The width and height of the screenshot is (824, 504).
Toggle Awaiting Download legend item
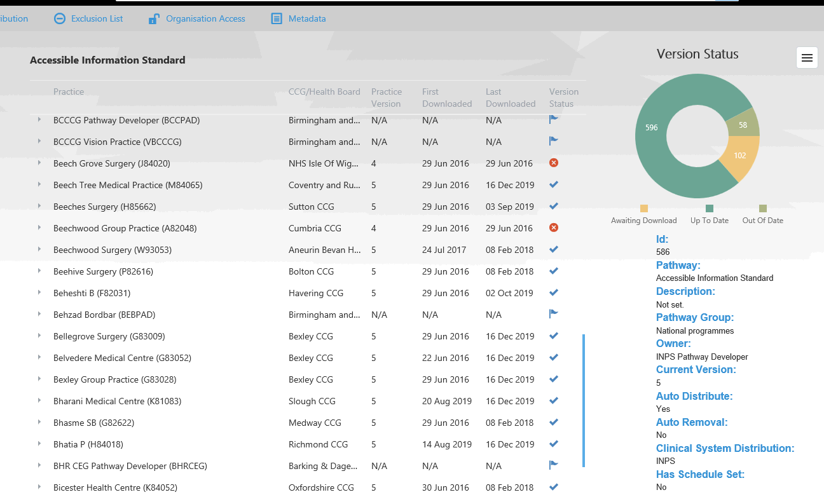(643, 215)
